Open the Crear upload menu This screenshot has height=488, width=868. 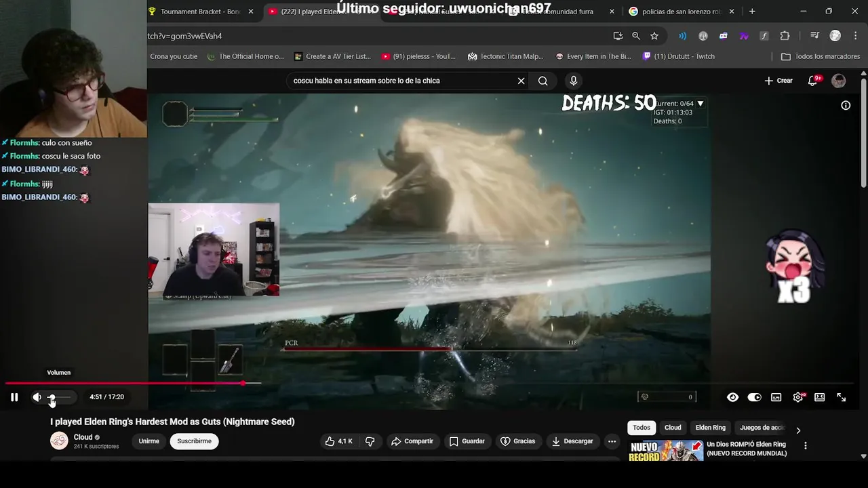click(x=778, y=81)
